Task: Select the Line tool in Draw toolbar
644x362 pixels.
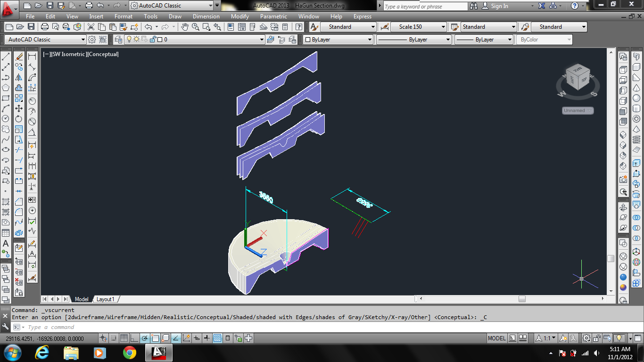Action: [6, 57]
